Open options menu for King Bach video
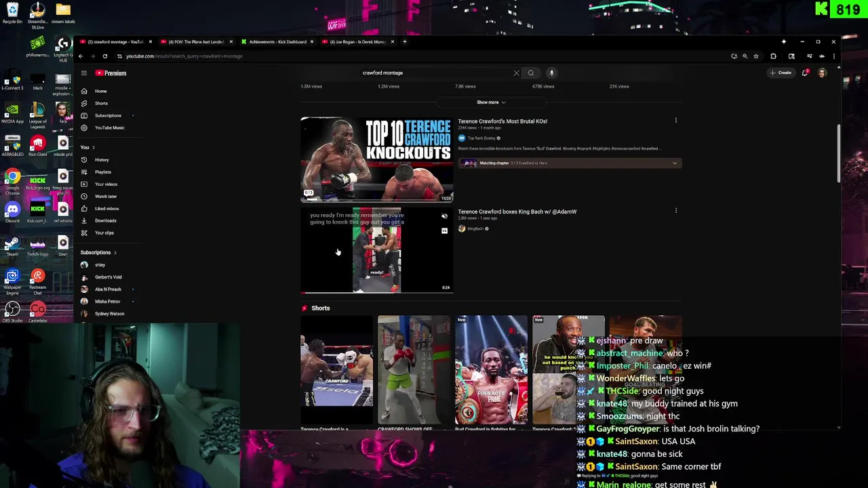 tap(675, 211)
